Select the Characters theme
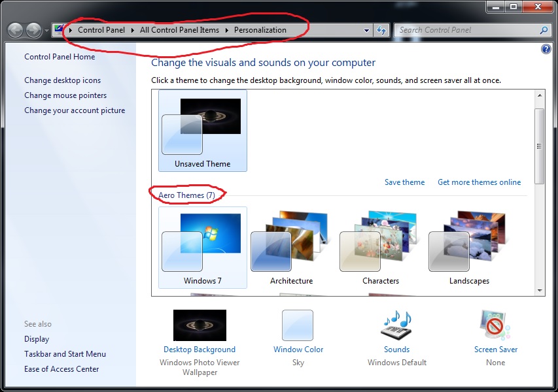This screenshot has width=558, height=392. [x=381, y=248]
